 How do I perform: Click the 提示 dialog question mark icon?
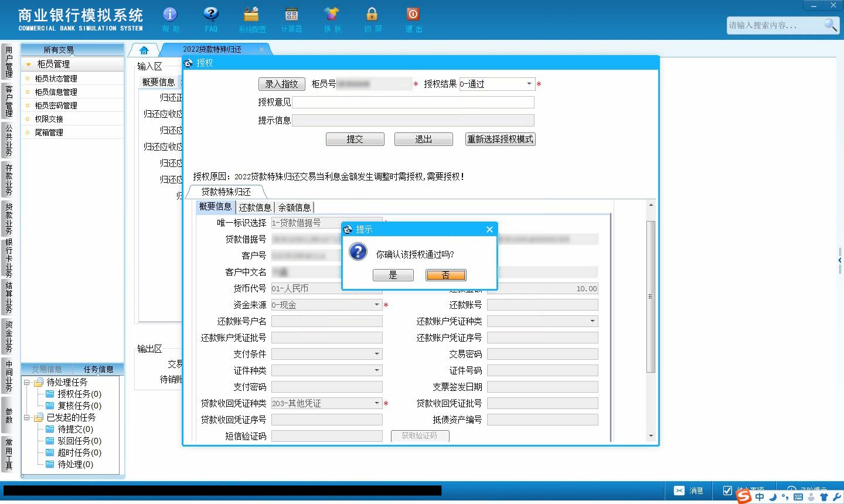click(x=358, y=252)
